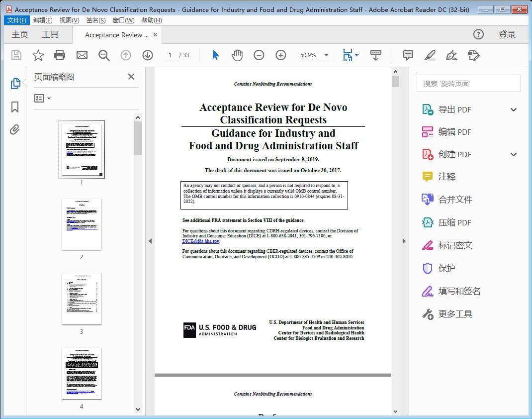The width and height of the screenshot is (532, 419).
Task: Open the add comment tool
Action: pyautogui.click(x=408, y=55)
